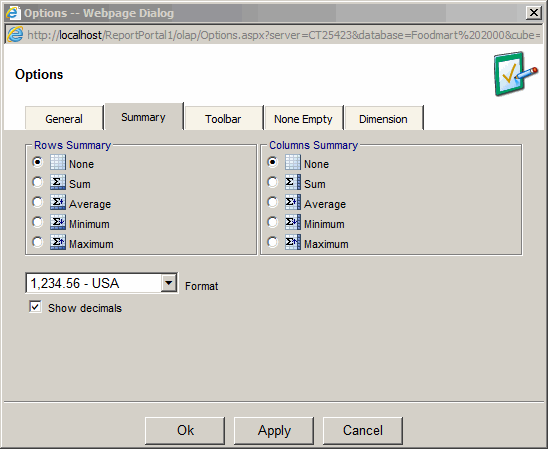
Task: Click the 1,234.56 - USA format combo box
Action: point(102,283)
